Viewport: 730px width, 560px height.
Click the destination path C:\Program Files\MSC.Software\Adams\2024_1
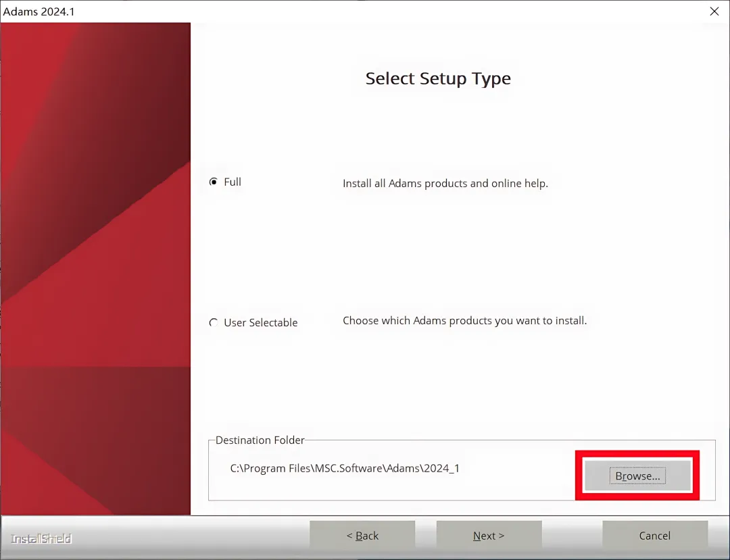[x=345, y=468]
